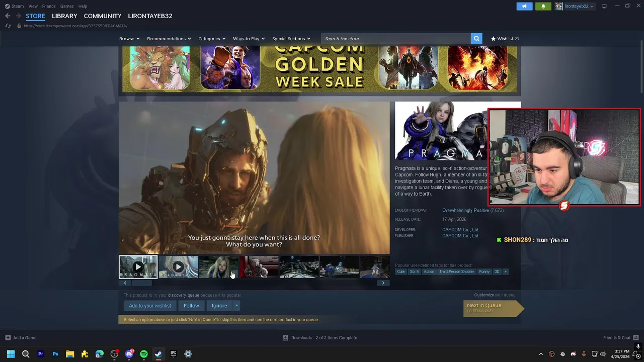Screen dimensions: 644x362
Task: Open Wishlist with star icon
Action: (505, 39)
